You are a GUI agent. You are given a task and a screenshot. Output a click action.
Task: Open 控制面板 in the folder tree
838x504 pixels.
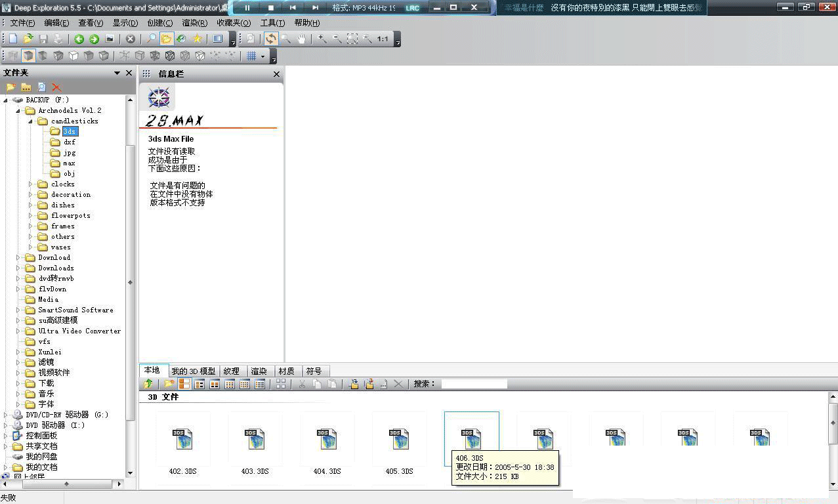pos(41,436)
